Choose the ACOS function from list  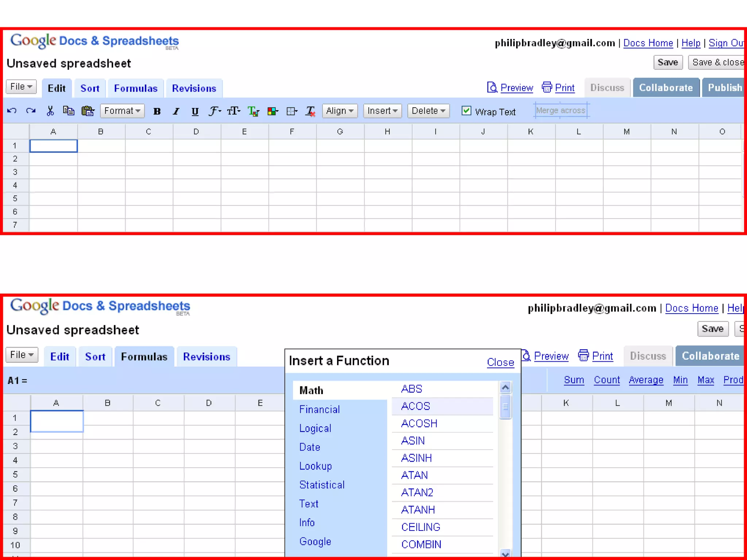click(415, 406)
